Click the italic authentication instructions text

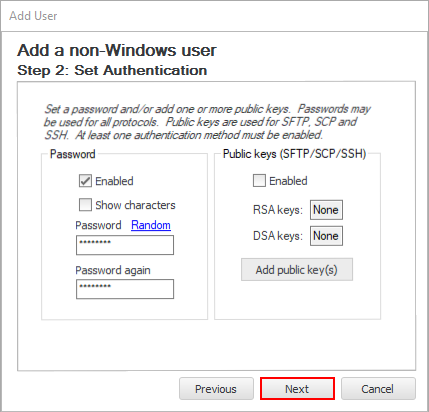click(x=207, y=122)
